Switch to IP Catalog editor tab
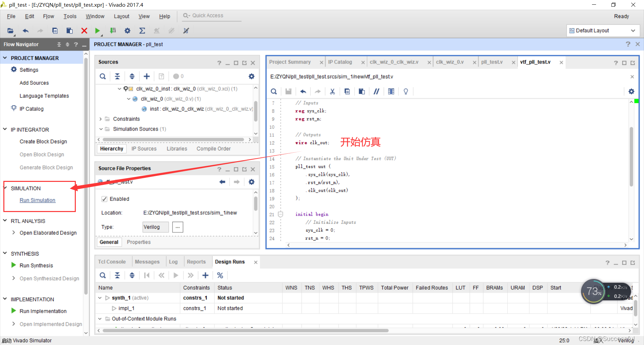 pyautogui.click(x=340, y=62)
